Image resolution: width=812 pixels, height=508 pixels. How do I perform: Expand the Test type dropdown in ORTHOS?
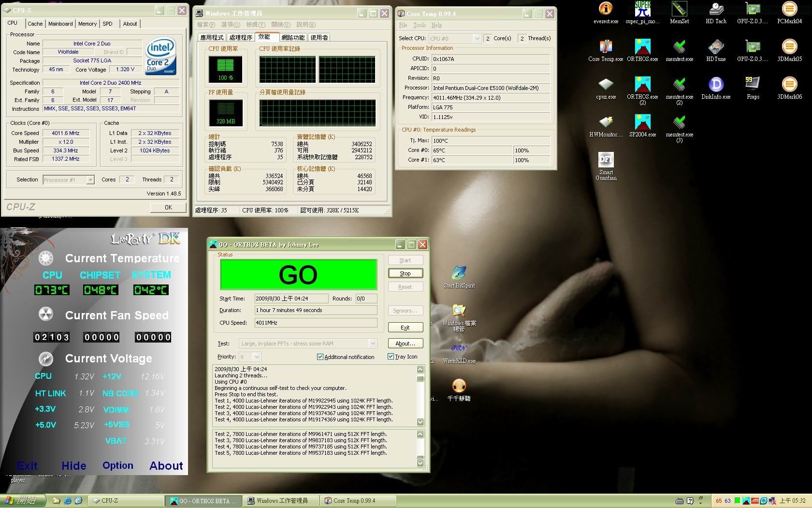pos(373,344)
